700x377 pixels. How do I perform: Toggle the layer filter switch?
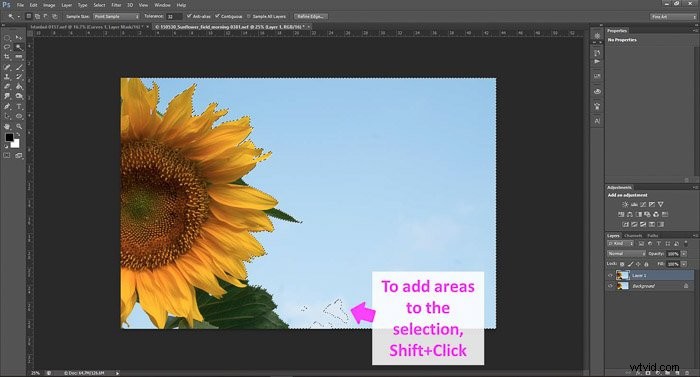pos(686,243)
